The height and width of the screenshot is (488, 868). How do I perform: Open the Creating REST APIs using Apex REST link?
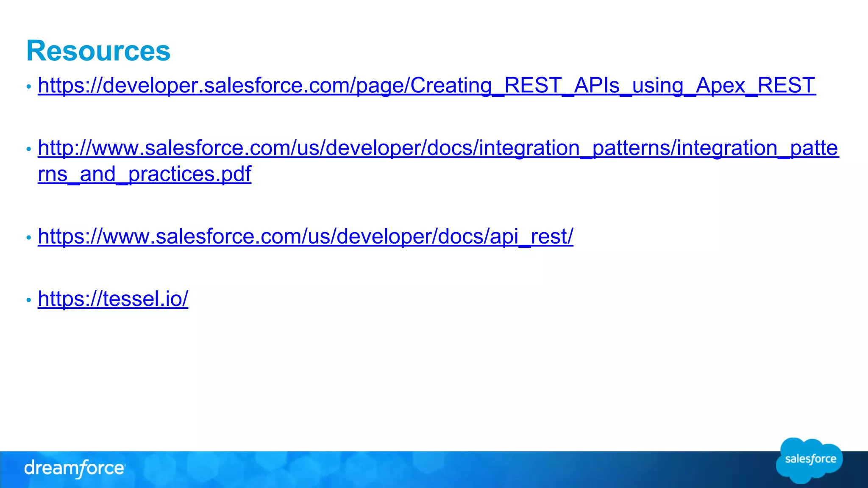(x=427, y=86)
